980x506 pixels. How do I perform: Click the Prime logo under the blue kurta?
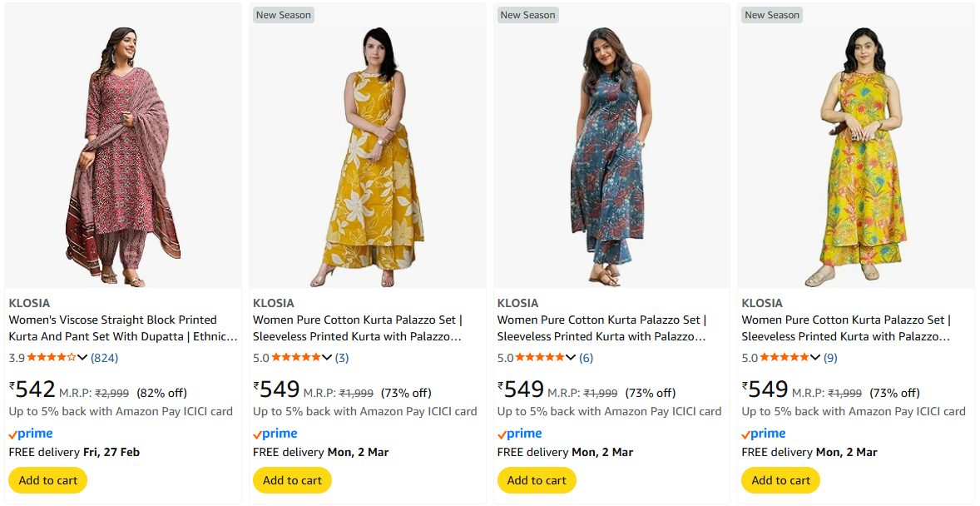pyautogui.click(x=520, y=434)
